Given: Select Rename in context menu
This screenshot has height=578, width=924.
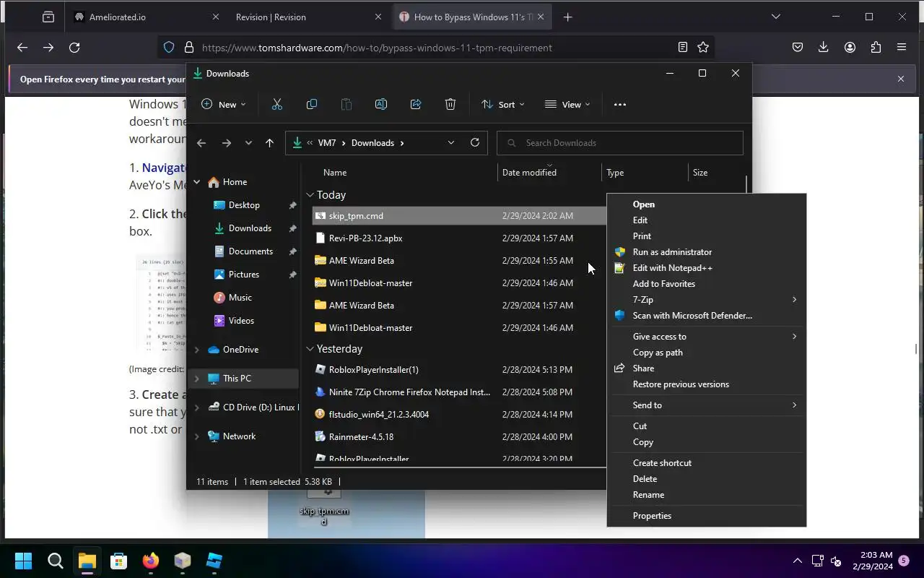Looking at the screenshot, I should coord(648,495).
